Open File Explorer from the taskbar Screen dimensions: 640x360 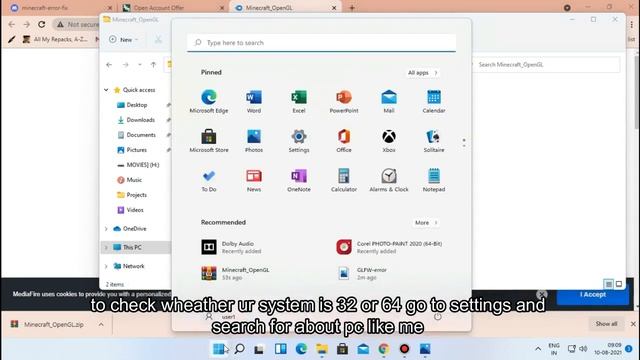[322, 349]
